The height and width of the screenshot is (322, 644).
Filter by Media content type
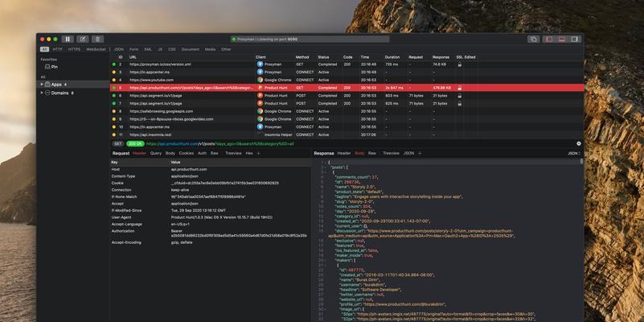tap(210, 49)
